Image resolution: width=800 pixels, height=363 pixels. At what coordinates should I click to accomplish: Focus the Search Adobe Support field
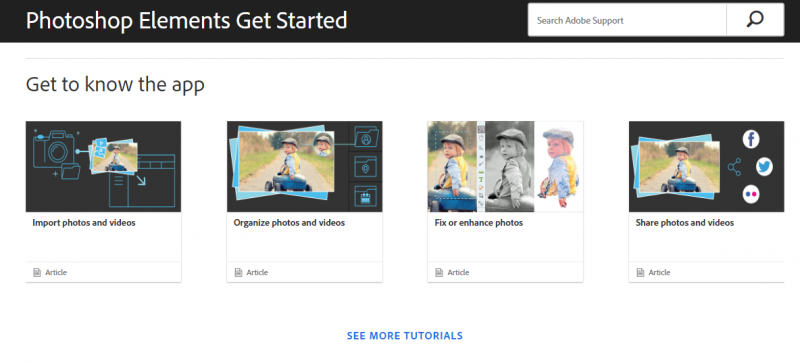pos(627,20)
